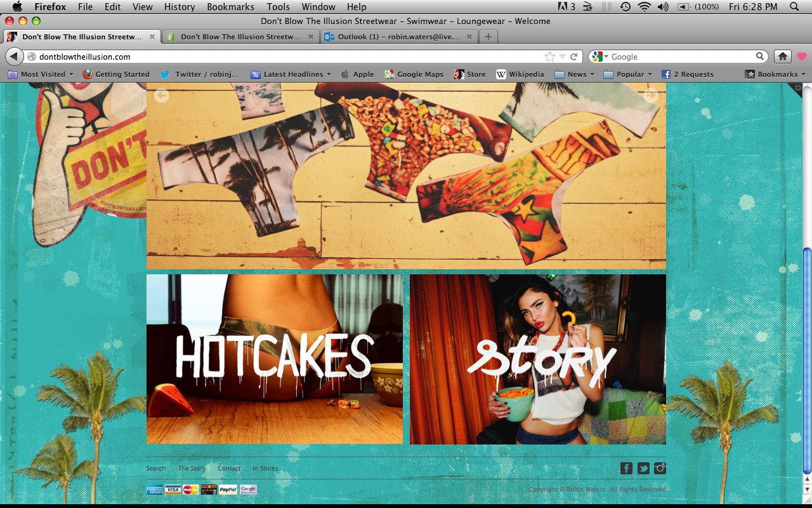Switch to the Outlook tab
This screenshot has height=508, width=812.
[398, 37]
